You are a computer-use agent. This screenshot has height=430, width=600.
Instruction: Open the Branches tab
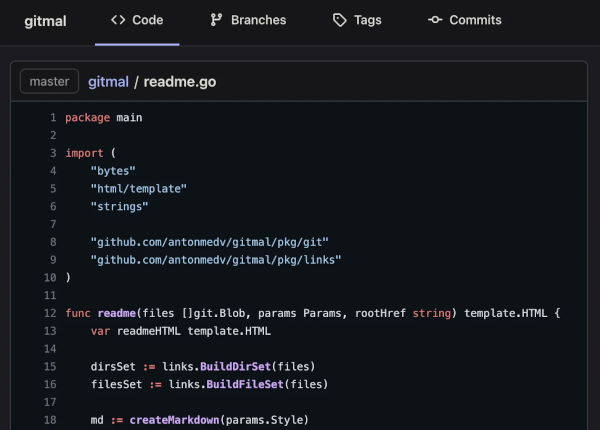[258, 20]
